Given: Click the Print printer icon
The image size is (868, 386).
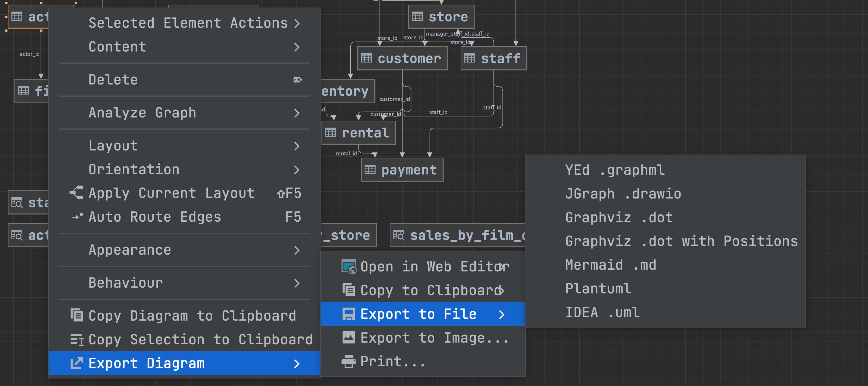Looking at the screenshot, I should tap(348, 361).
